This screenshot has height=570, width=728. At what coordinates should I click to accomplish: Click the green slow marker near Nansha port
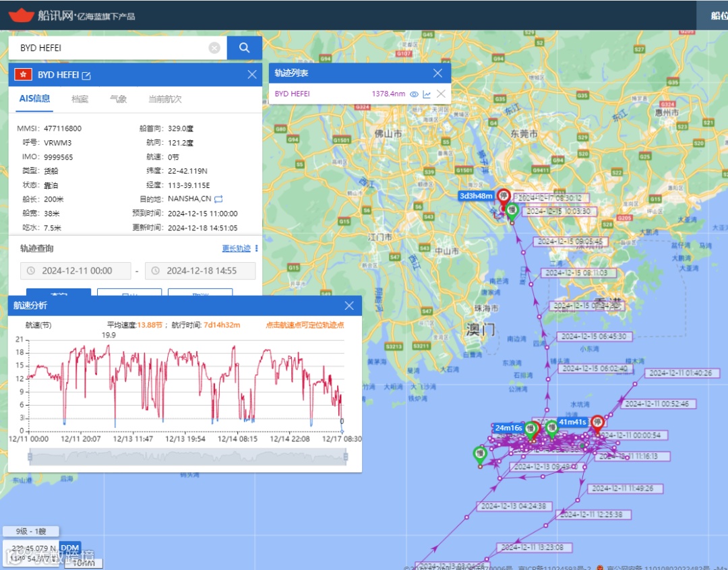tap(512, 211)
